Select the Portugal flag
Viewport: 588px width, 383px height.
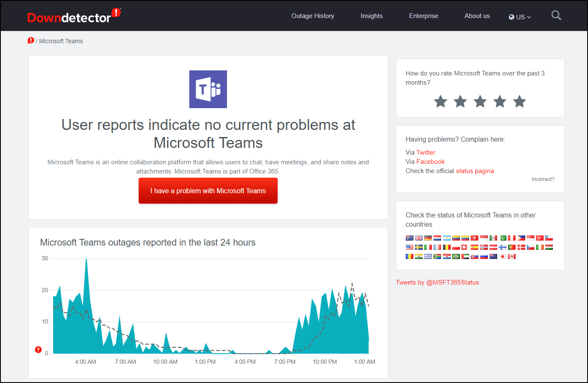click(x=512, y=247)
